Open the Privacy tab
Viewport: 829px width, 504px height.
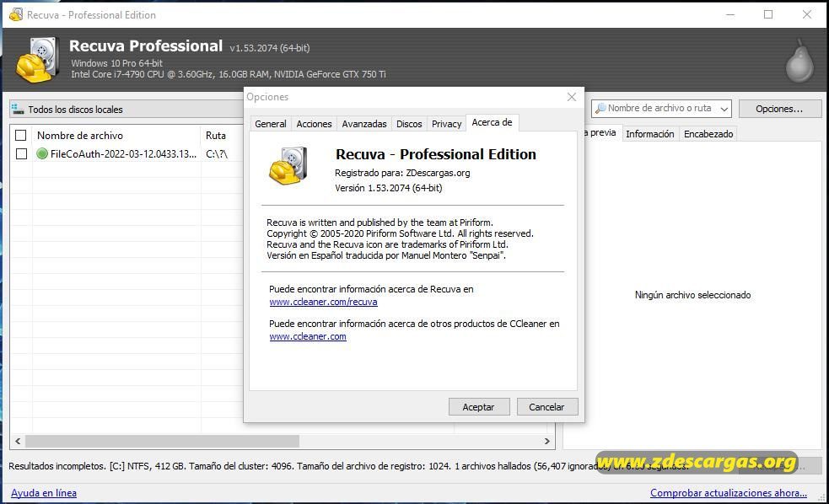pos(446,124)
